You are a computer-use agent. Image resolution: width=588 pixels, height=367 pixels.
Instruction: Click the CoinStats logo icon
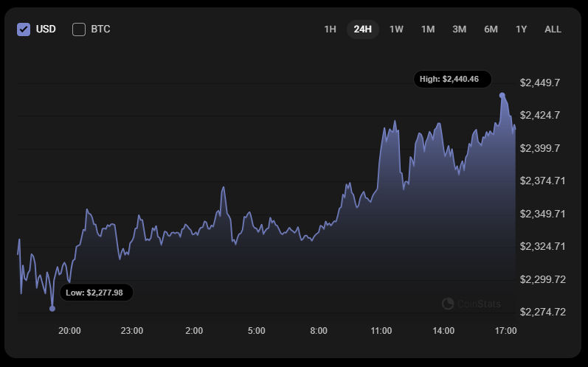448,304
